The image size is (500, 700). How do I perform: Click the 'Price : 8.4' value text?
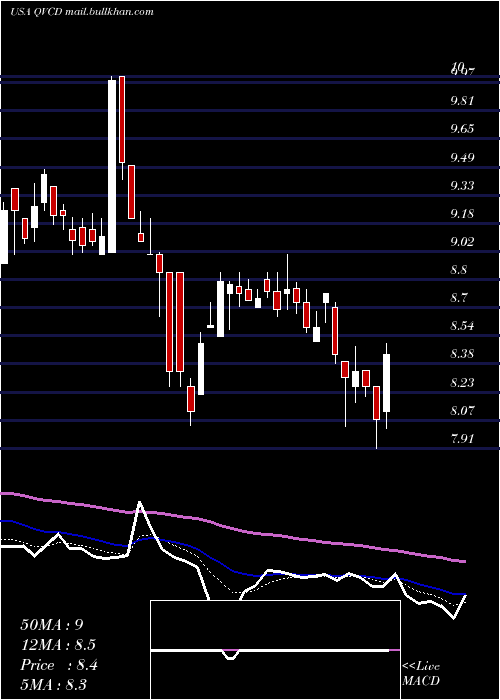pyautogui.click(x=59, y=665)
